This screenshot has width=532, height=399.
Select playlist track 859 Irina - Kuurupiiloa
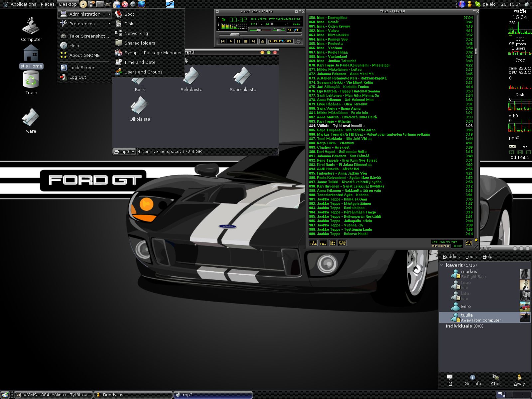(391, 18)
